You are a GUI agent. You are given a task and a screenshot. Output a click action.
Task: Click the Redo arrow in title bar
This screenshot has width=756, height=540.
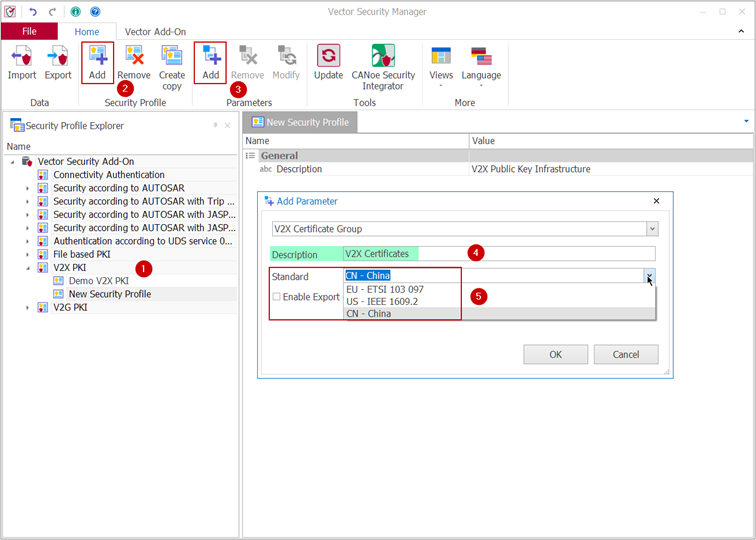52,12
